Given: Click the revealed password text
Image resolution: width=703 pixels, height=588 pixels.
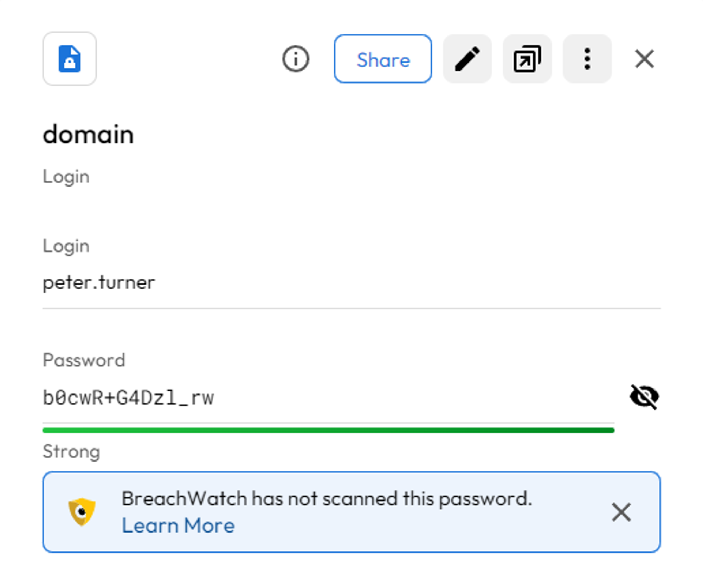Looking at the screenshot, I should click(128, 398).
